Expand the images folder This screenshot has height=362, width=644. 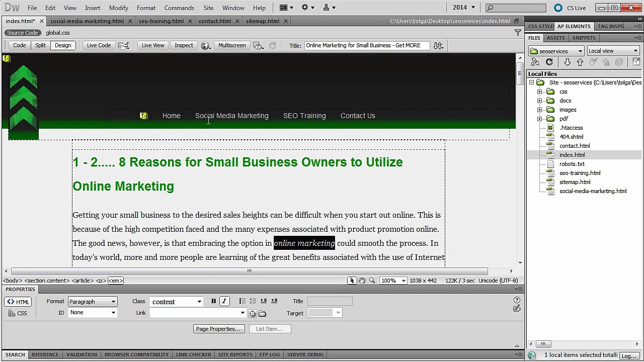click(x=540, y=110)
